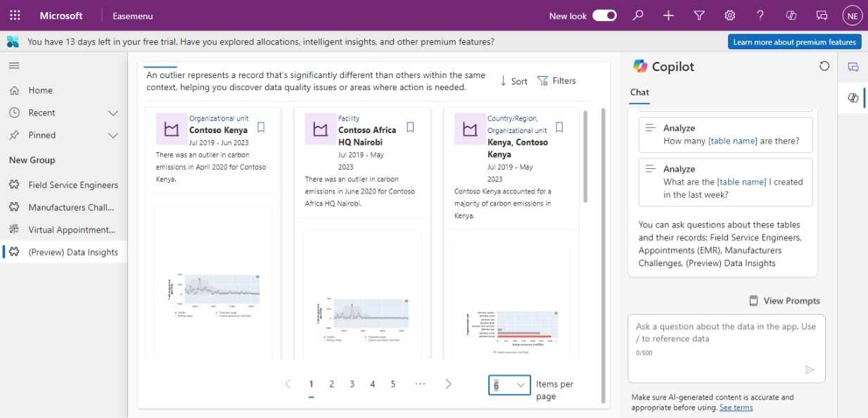Click the Contoso Africa HQ Nairobi chart icon
868x418 pixels.
coord(320,129)
